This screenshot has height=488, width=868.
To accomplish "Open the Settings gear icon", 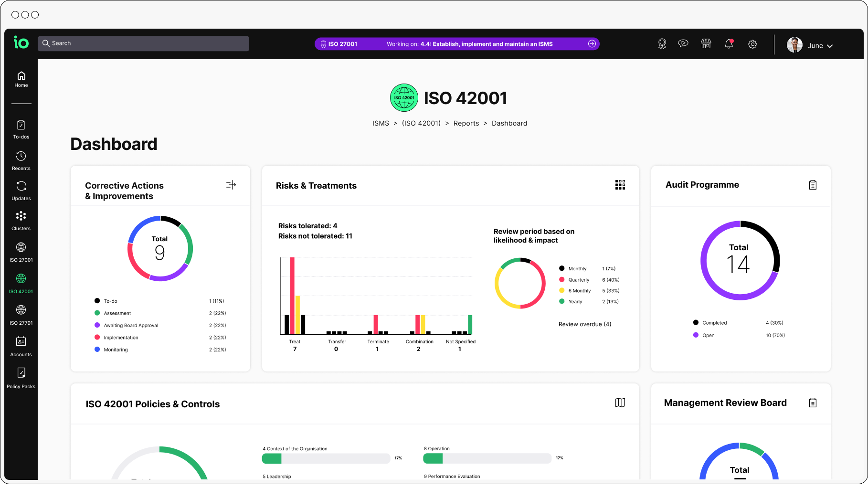I will click(752, 44).
